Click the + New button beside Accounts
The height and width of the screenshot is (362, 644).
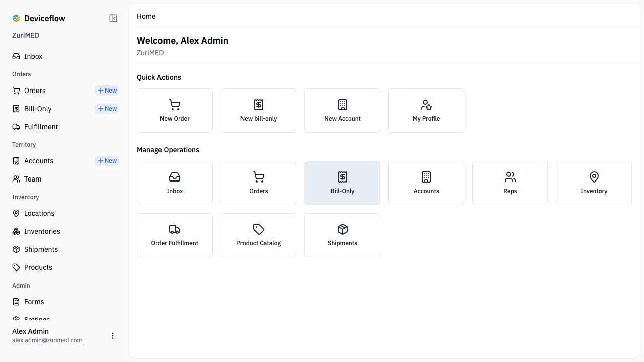click(x=107, y=160)
